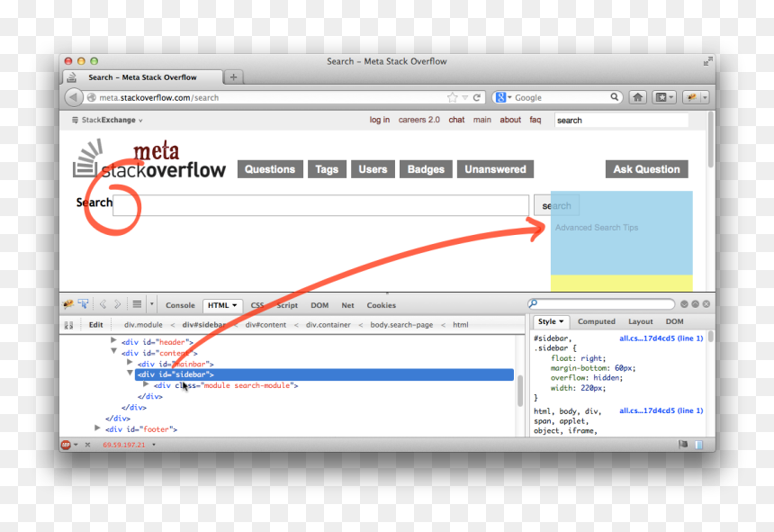The width and height of the screenshot is (774, 532).
Task: Open the Net tab
Action: point(347,305)
